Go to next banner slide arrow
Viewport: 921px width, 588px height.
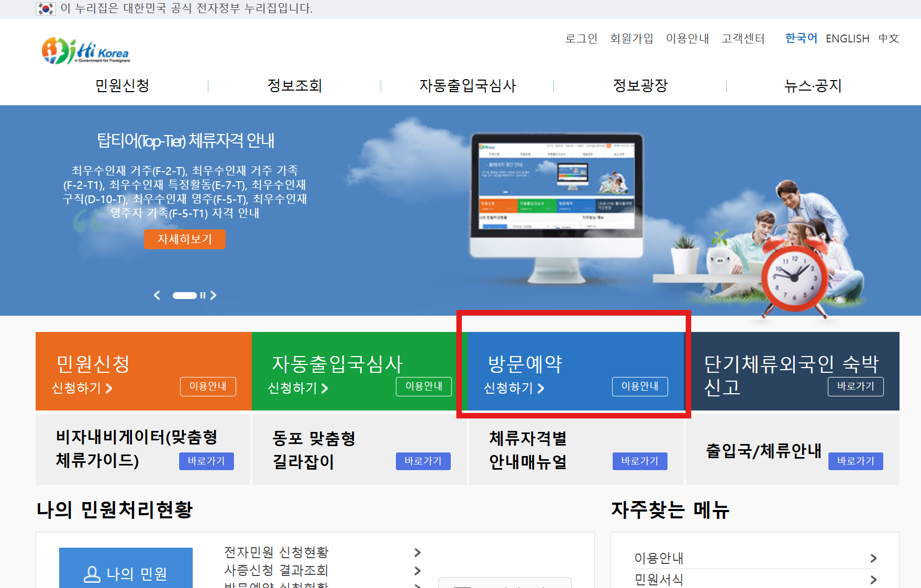pyautogui.click(x=213, y=295)
